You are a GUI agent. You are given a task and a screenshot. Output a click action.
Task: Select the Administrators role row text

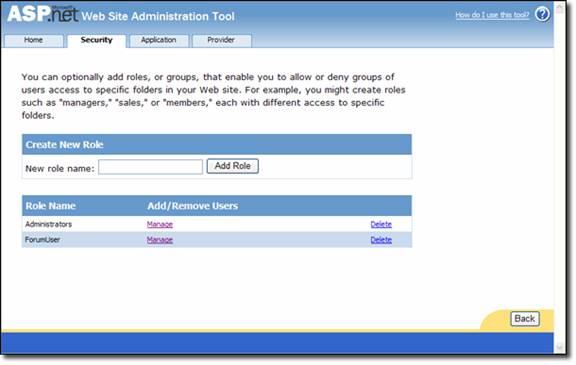[x=48, y=224]
